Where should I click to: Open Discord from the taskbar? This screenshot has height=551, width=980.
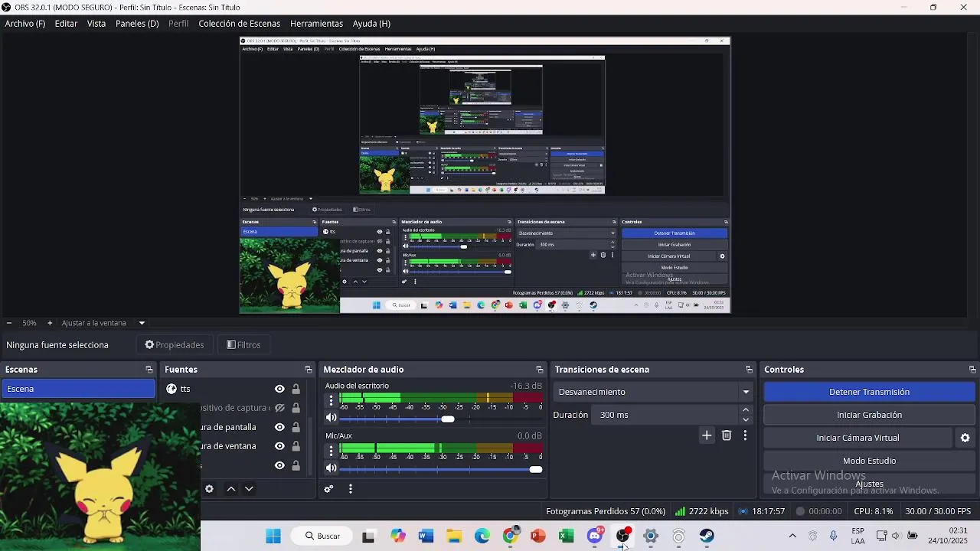pos(595,536)
